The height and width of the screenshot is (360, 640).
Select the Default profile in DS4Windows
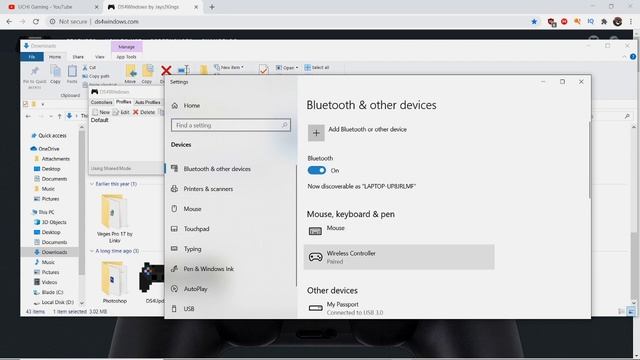click(x=100, y=120)
